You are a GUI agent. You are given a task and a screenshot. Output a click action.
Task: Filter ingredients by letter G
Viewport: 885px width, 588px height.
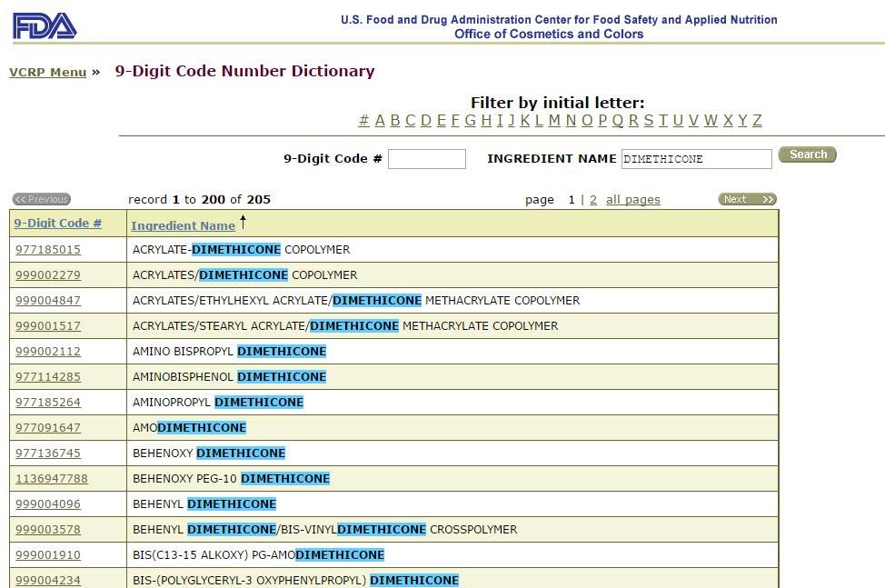click(x=470, y=120)
